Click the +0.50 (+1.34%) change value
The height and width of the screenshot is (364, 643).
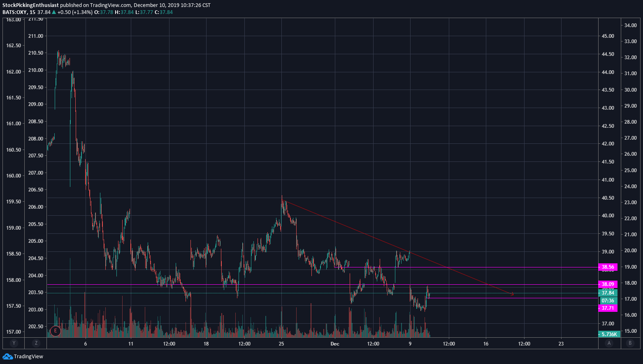click(75, 12)
